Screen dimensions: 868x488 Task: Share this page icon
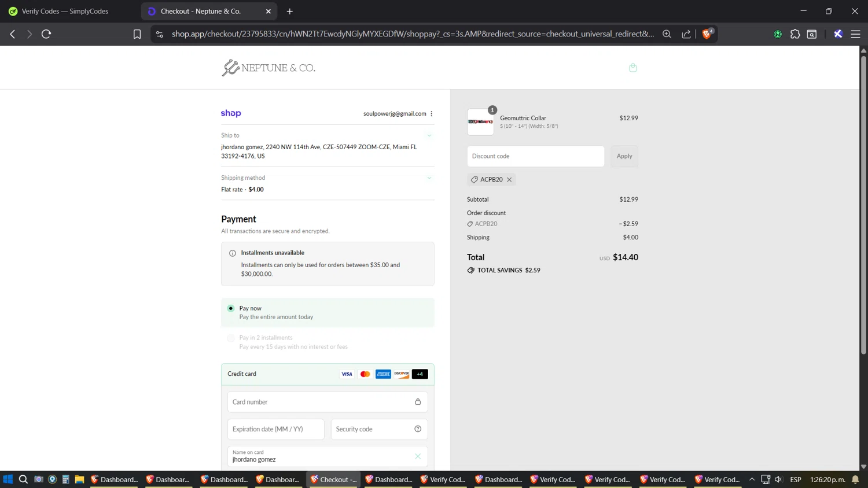tap(686, 34)
